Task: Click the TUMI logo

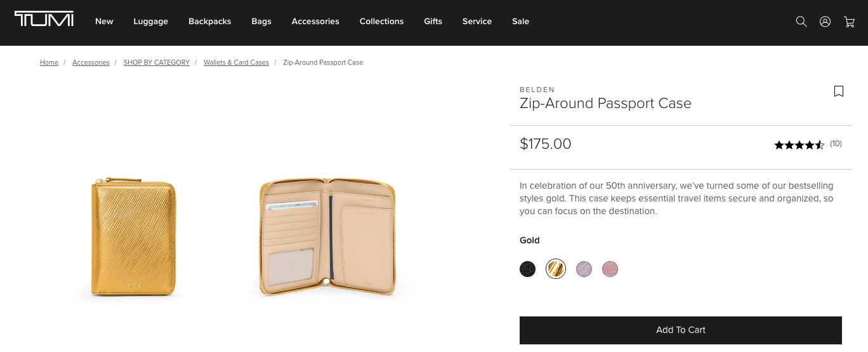Action: (x=44, y=20)
